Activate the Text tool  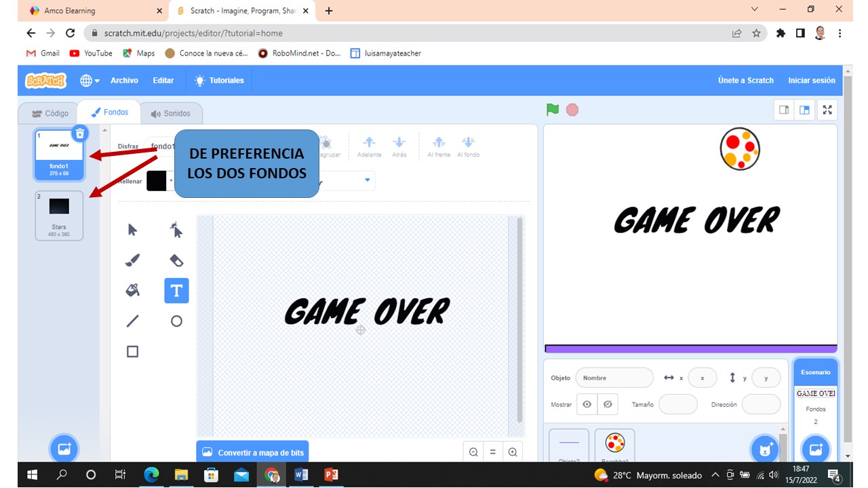[x=176, y=291]
